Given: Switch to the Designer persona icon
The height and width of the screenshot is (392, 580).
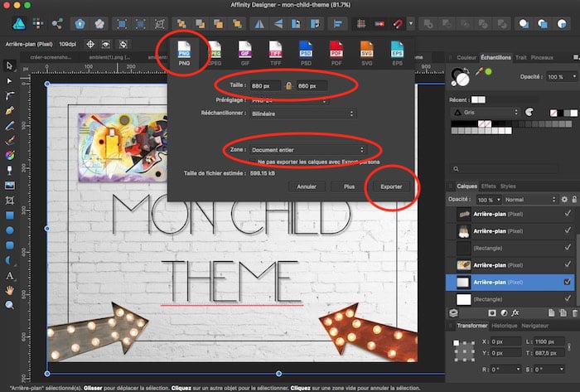Looking at the screenshot, I should point(19,24).
